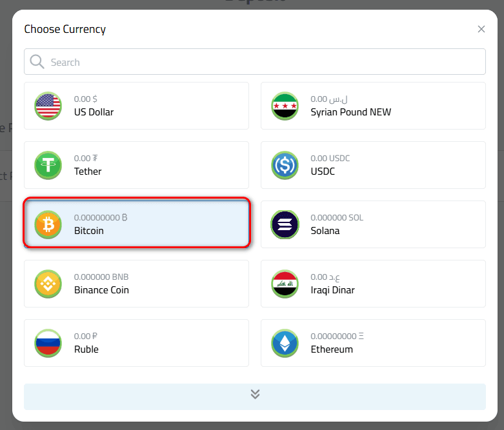Click the green Tether coin icon

48,166
